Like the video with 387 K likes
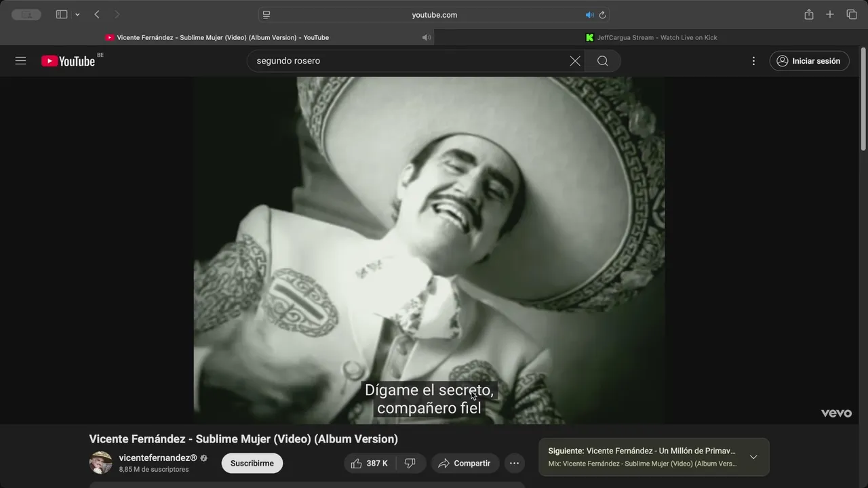868x488 pixels. click(370, 464)
